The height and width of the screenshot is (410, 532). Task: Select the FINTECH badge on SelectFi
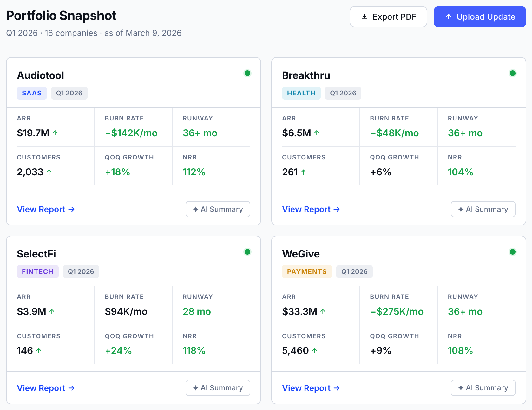click(37, 271)
